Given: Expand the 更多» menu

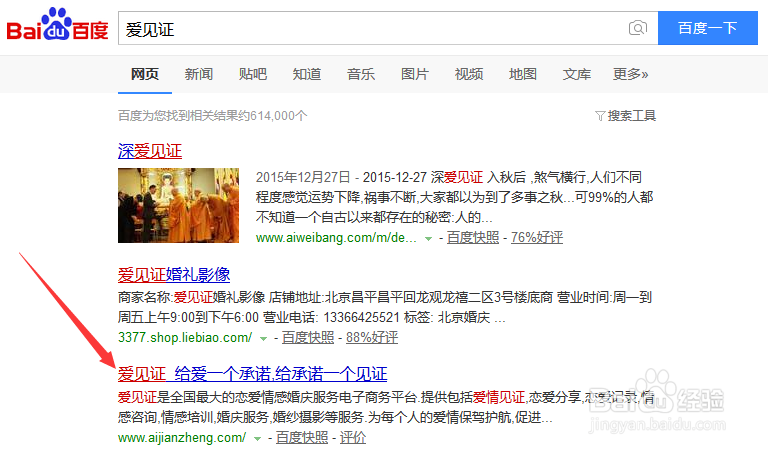Looking at the screenshot, I should 630,74.
